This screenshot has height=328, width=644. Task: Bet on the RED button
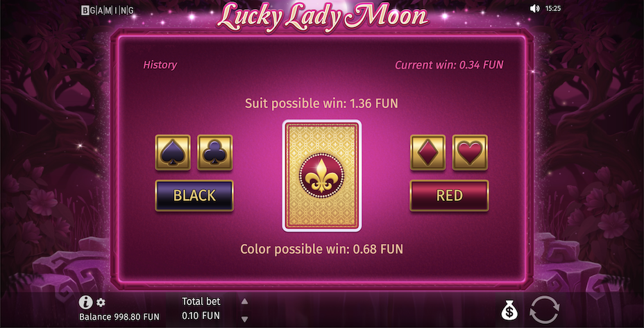(449, 196)
